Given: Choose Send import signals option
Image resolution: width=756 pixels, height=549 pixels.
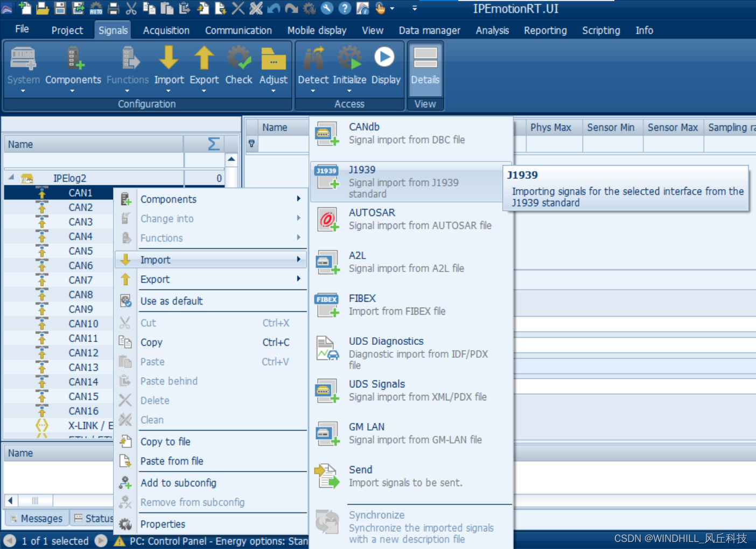Looking at the screenshot, I should 411,476.
